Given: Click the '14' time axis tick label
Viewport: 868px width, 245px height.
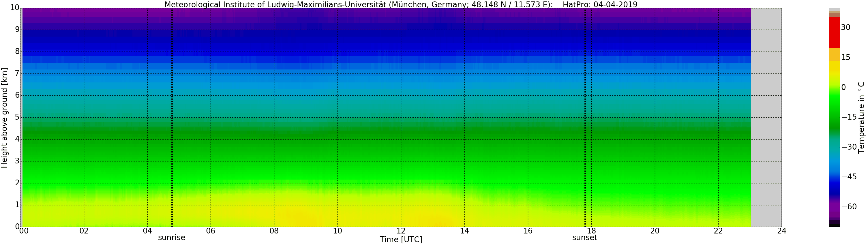Looking at the screenshot, I should pyautogui.click(x=464, y=231).
